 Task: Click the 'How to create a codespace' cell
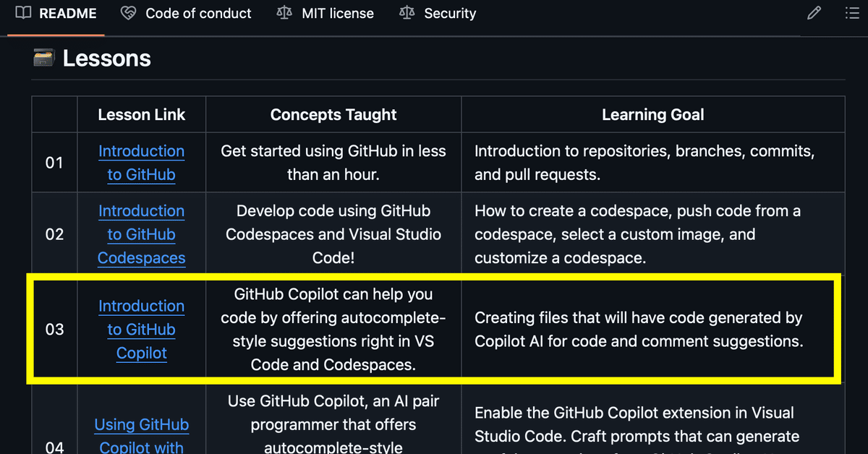(653, 234)
